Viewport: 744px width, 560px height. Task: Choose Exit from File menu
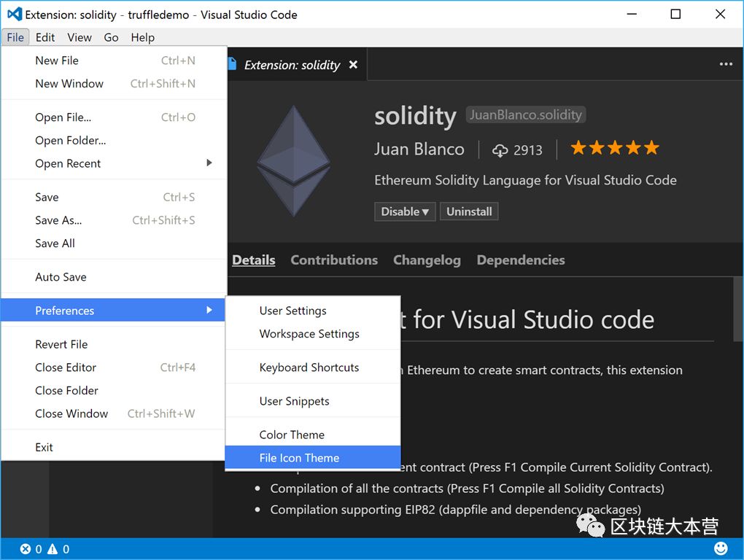[x=114, y=447]
